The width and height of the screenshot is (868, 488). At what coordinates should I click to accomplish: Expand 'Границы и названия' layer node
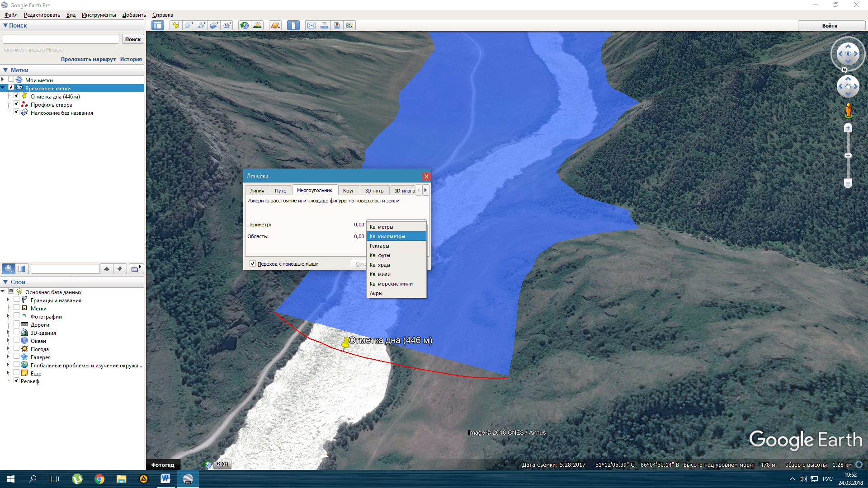[x=8, y=300]
